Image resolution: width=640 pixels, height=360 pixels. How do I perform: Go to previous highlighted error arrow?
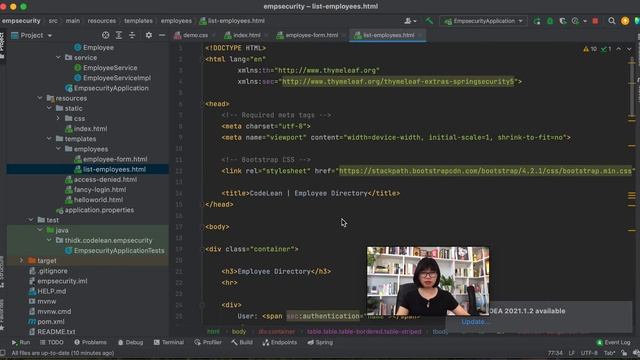pyautogui.click(x=619, y=49)
